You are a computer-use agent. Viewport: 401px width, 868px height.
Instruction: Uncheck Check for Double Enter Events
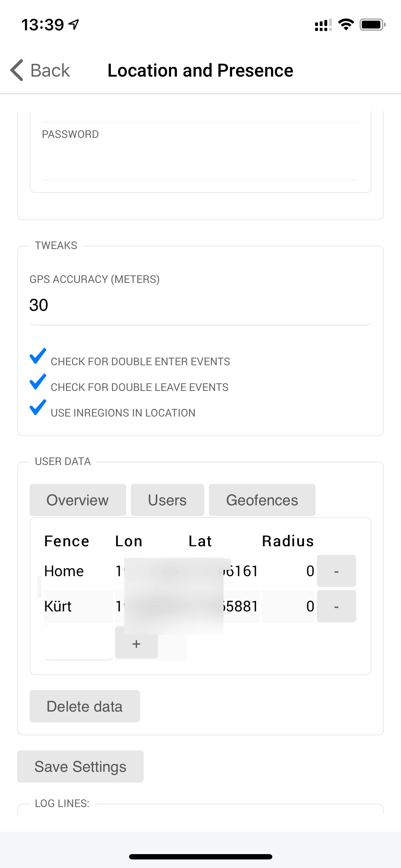(38, 356)
